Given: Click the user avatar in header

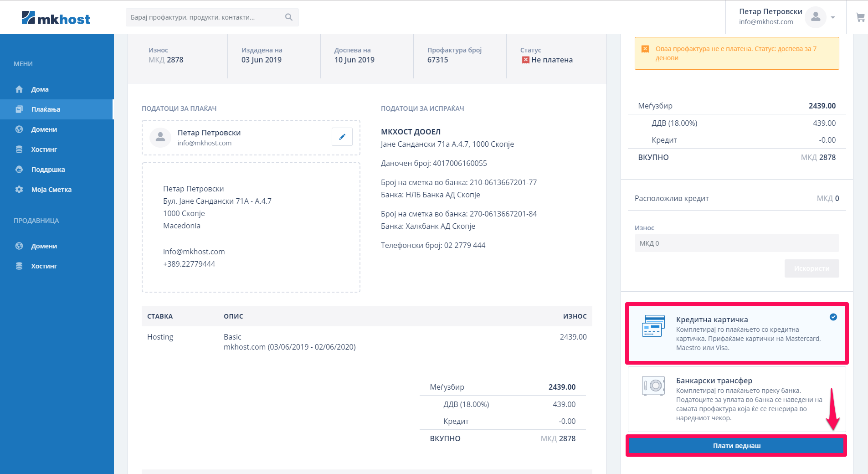Looking at the screenshot, I should [x=815, y=17].
